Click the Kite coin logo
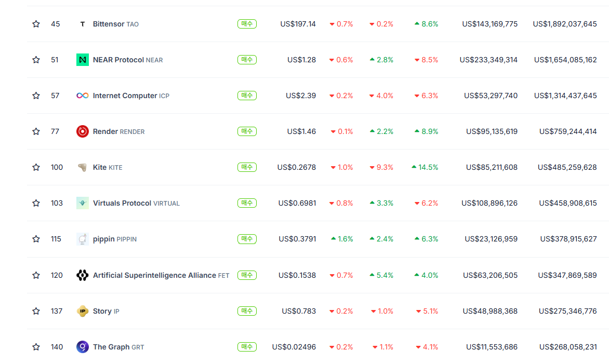 click(x=82, y=167)
